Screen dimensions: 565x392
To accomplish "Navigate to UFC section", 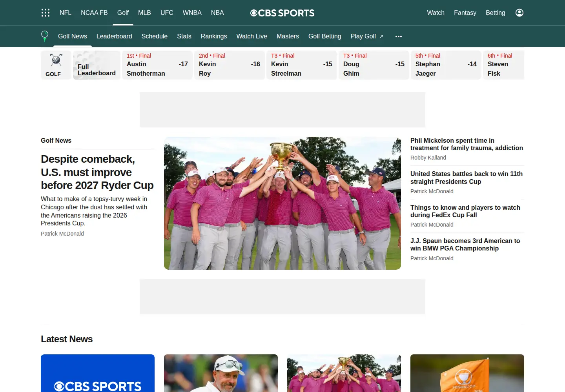I will click(167, 13).
